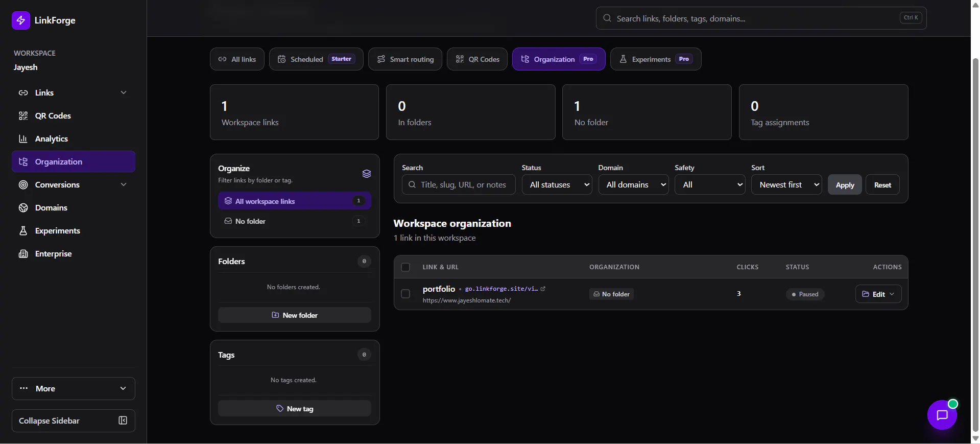Viewport: 980px width, 444px height.
Task: Click the portfolio link title
Action: [439, 289]
